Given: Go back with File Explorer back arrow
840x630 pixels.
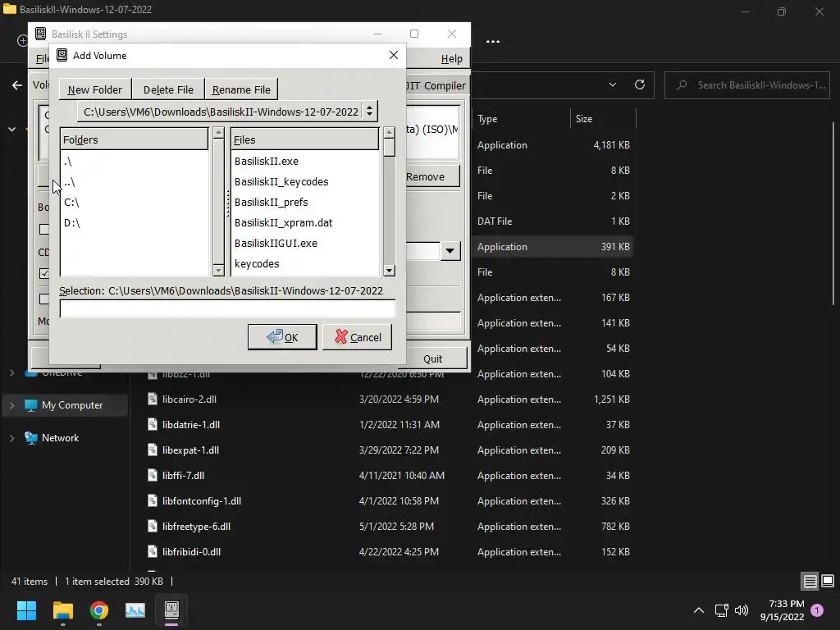Looking at the screenshot, I should pyautogui.click(x=17, y=85).
